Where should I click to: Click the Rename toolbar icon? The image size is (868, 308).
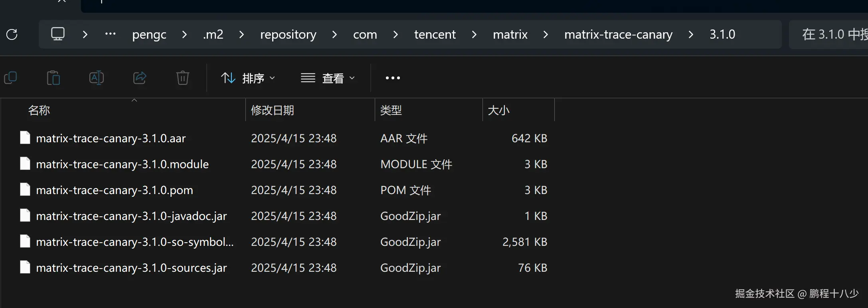click(97, 78)
